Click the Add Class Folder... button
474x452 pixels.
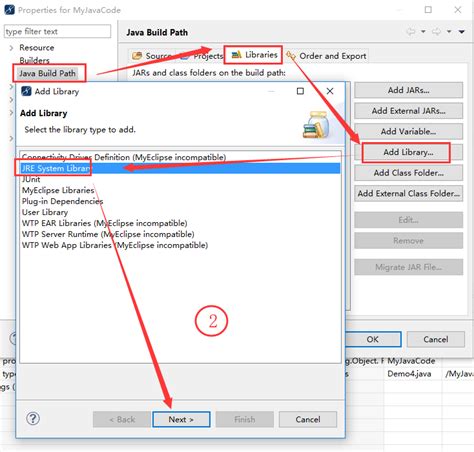408,173
